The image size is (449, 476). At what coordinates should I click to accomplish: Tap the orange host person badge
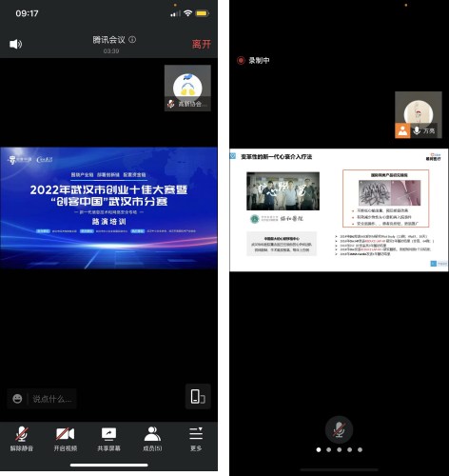point(402,130)
